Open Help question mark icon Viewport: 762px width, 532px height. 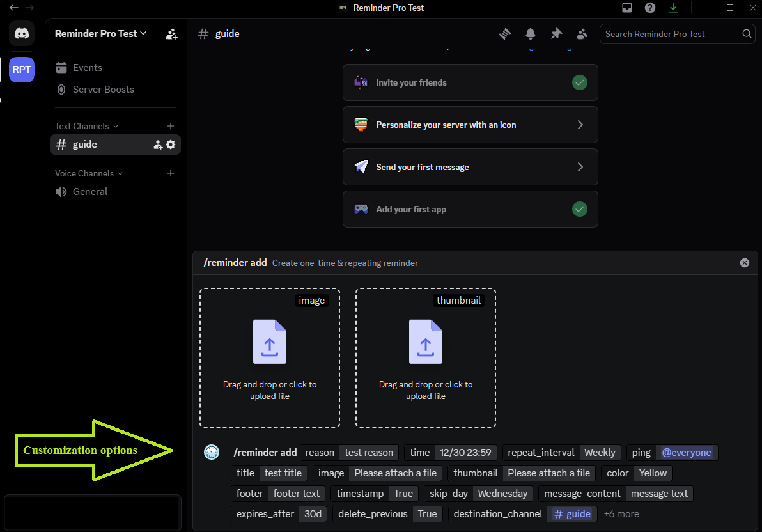[650, 8]
